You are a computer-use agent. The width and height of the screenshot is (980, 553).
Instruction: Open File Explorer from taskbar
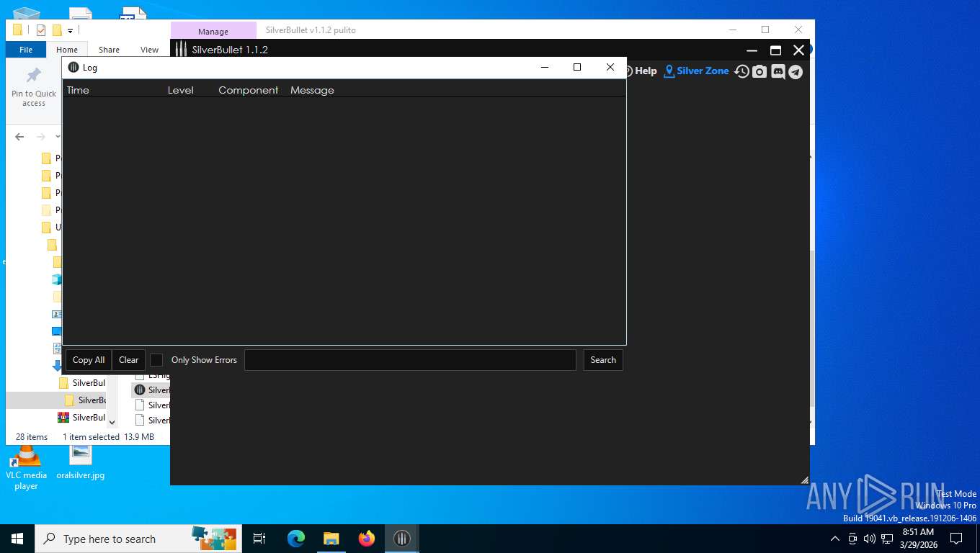click(331, 539)
